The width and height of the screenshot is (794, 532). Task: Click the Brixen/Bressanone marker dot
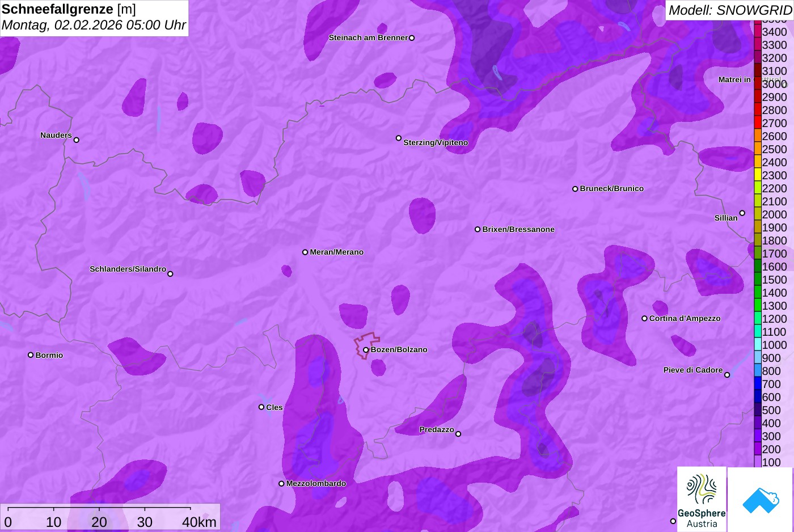(478, 230)
